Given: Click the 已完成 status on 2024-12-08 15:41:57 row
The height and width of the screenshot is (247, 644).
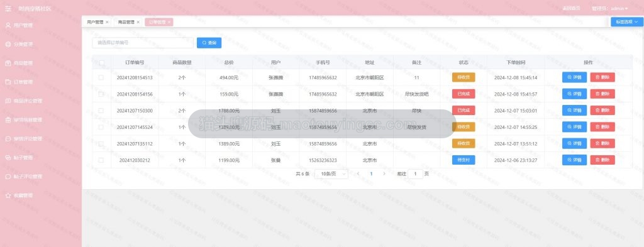Looking at the screenshot, I should click(x=464, y=94).
